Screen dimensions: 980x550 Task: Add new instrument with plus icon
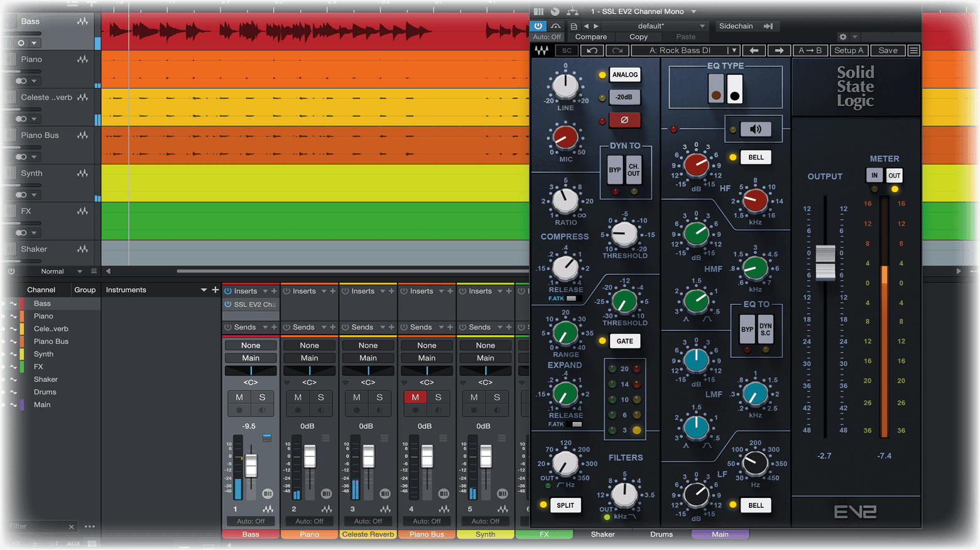click(215, 289)
